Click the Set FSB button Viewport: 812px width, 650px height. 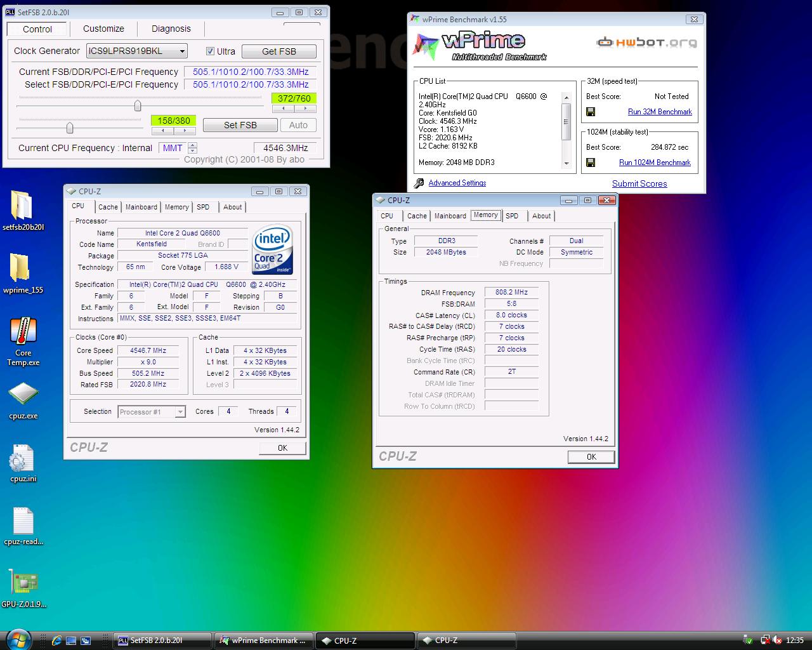240,125
